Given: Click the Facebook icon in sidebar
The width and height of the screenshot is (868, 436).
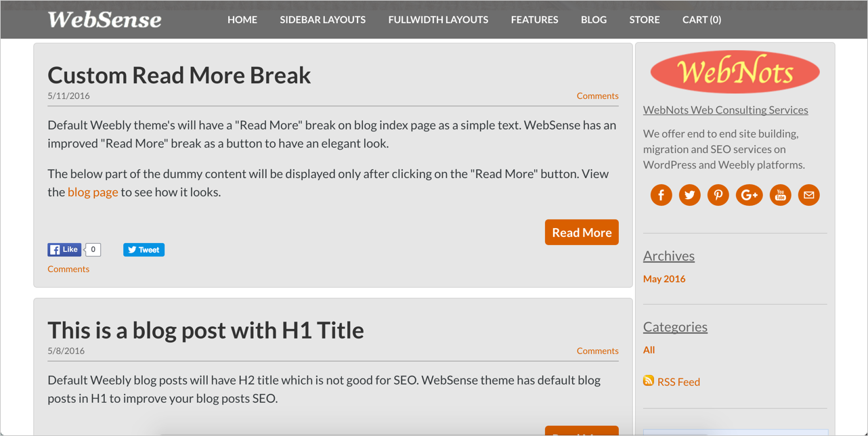Looking at the screenshot, I should (x=661, y=195).
